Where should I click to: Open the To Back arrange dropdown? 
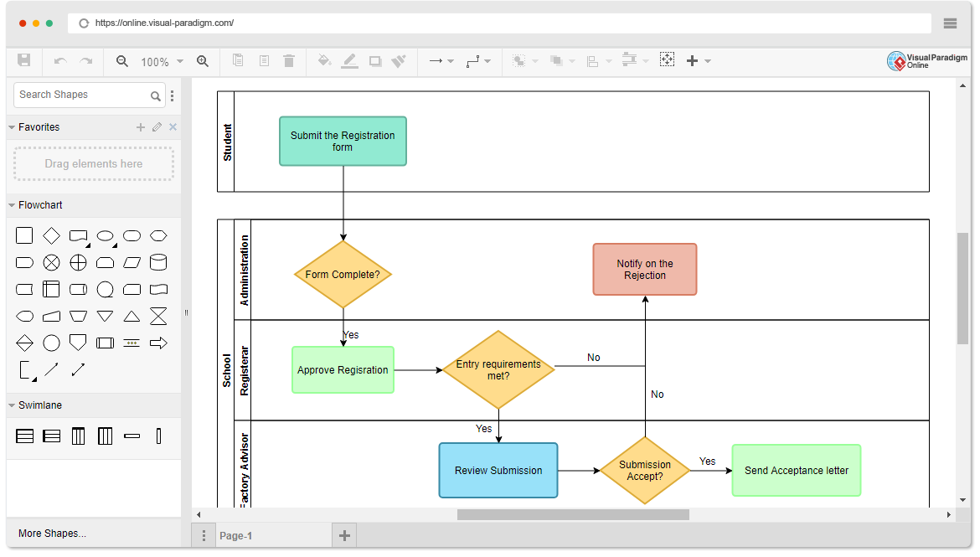562,60
